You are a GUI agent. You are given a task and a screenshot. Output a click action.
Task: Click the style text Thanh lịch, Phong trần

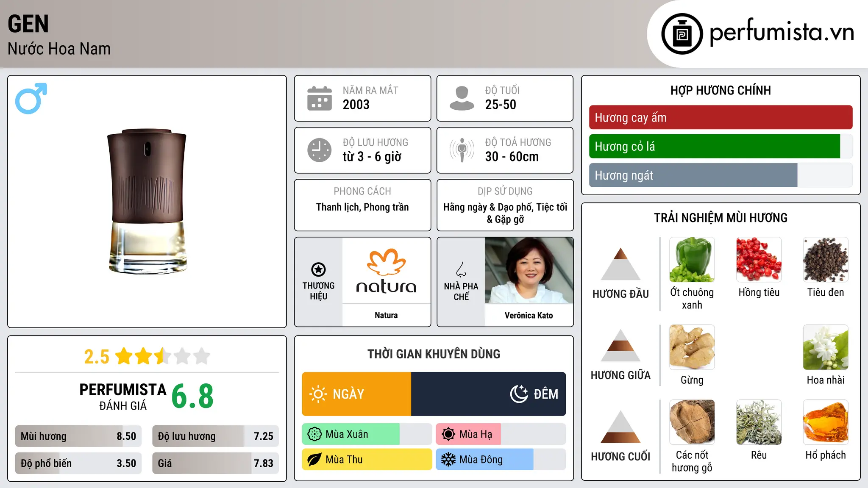click(x=362, y=207)
